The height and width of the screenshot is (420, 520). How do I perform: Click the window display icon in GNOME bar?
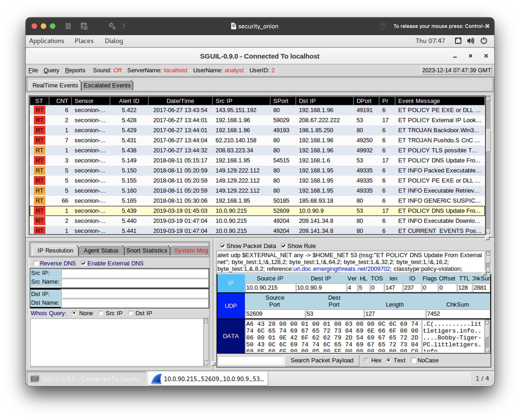(x=458, y=41)
